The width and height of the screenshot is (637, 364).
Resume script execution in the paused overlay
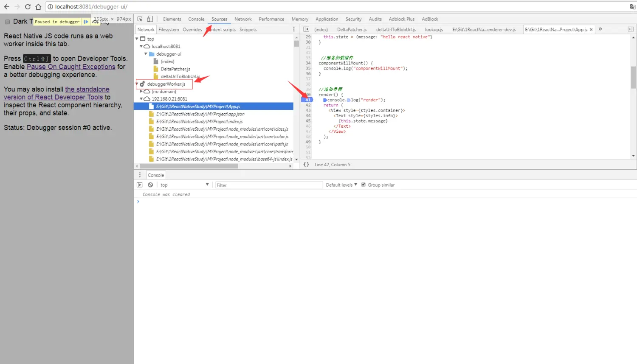click(86, 22)
